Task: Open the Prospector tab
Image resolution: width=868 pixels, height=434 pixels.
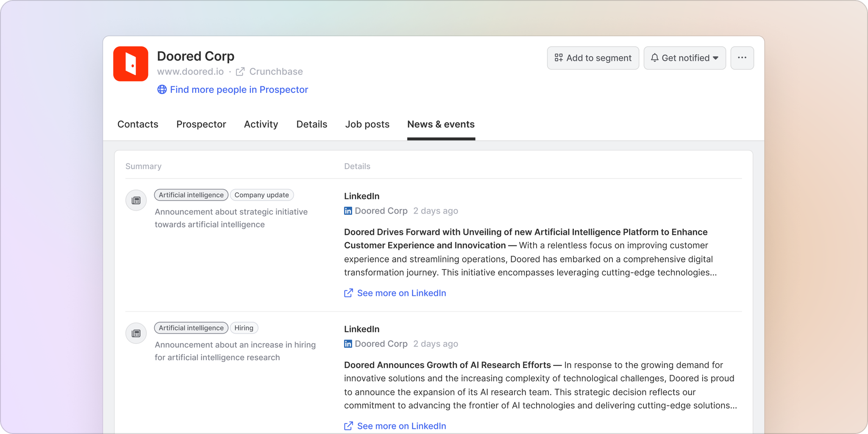Action: [201, 124]
